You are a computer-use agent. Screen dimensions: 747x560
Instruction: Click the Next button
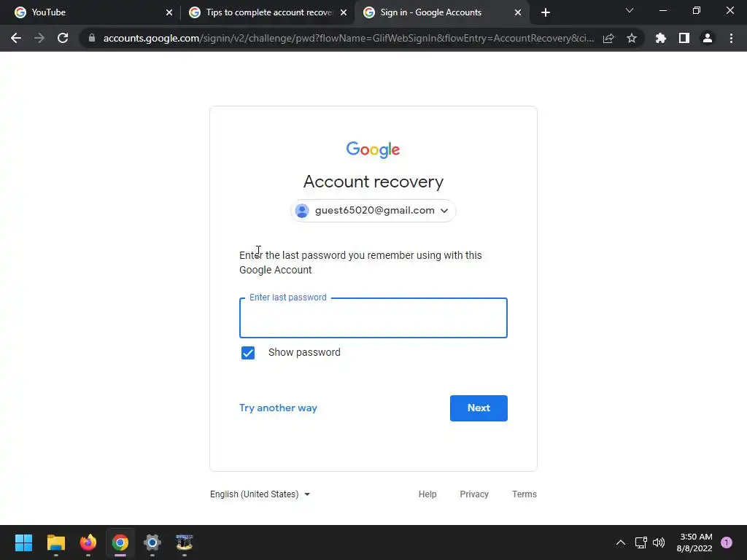click(x=479, y=408)
